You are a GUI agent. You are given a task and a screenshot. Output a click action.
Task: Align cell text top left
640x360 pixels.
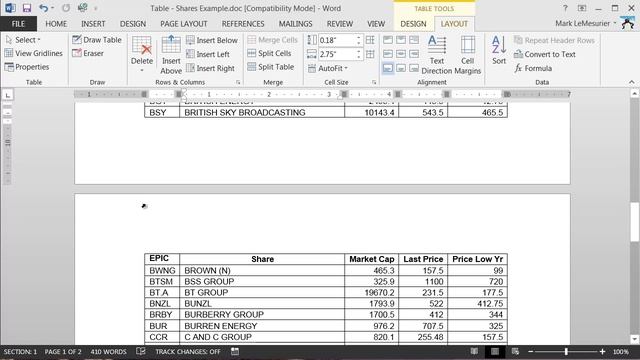(x=388, y=40)
